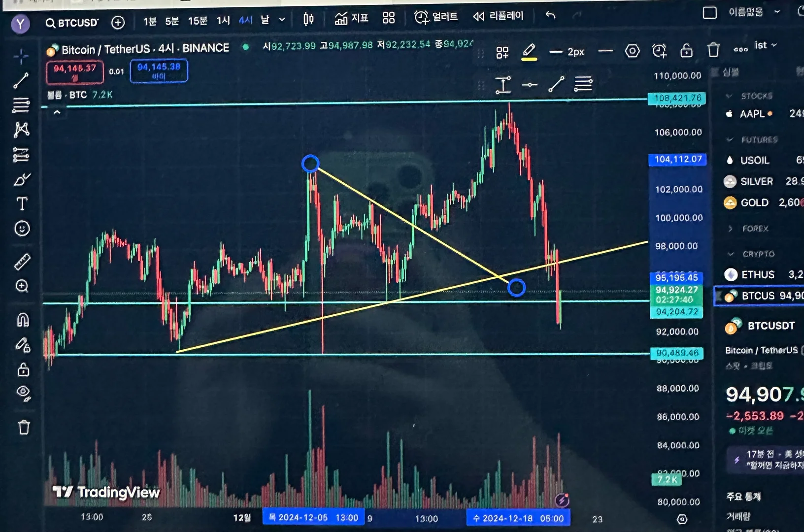Collapse the indicator legend chevron

pos(57,113)
